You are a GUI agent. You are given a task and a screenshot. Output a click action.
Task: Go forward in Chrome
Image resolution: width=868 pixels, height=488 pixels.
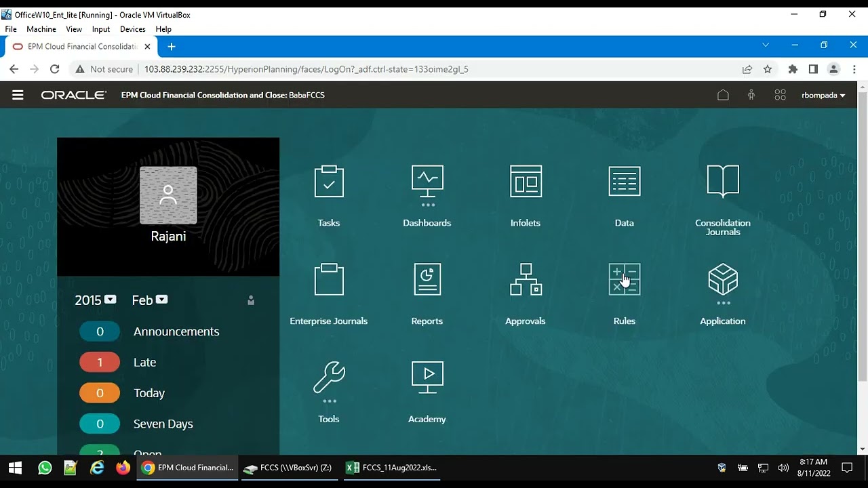point(35,69)
